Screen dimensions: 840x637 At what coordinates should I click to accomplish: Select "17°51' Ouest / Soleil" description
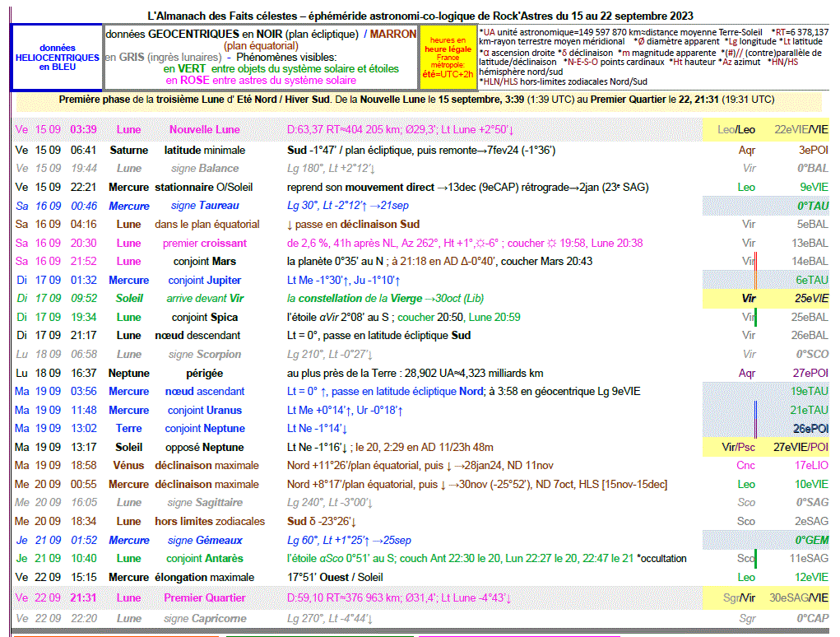[335, 578]
